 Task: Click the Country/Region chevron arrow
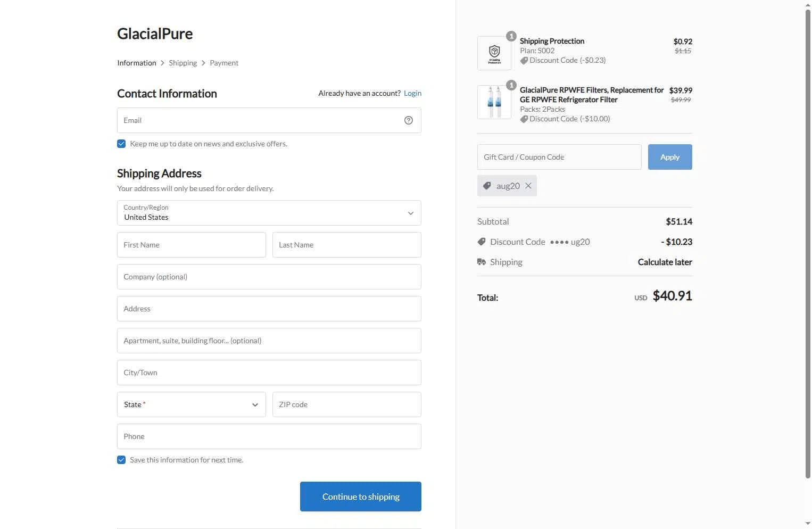(x=411, y=213)
